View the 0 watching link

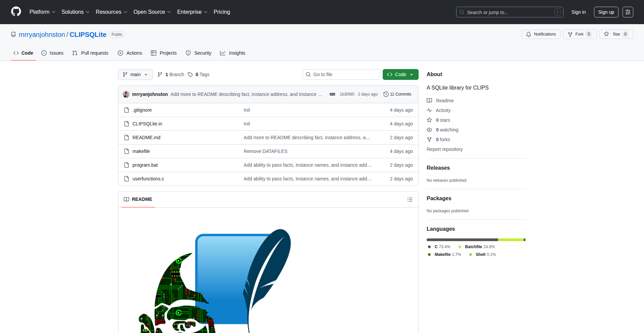click(443, 130)
